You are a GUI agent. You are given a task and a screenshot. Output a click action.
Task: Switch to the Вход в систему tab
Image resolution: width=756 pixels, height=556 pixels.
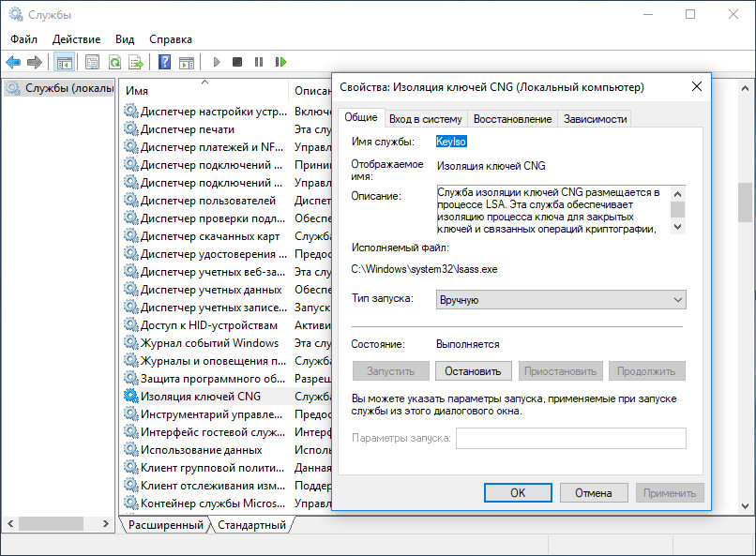[425, 119]
